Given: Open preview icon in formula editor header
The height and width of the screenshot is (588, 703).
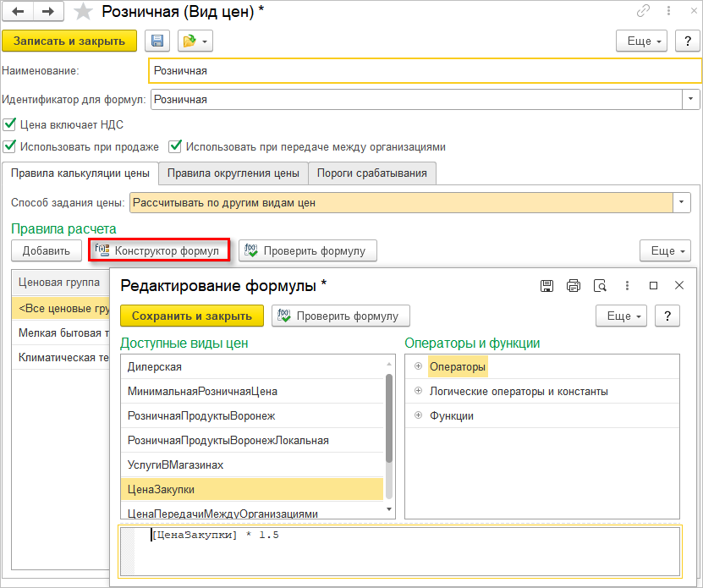Looking at the screenshot, I should 600,285.
